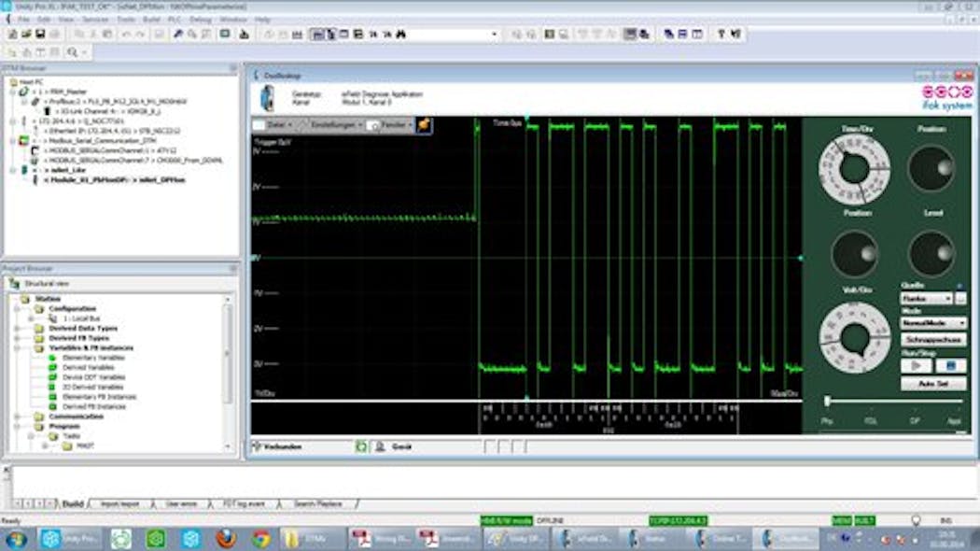Switch to the Import/export output tab

pyautogui.click(x=120, y=503)
